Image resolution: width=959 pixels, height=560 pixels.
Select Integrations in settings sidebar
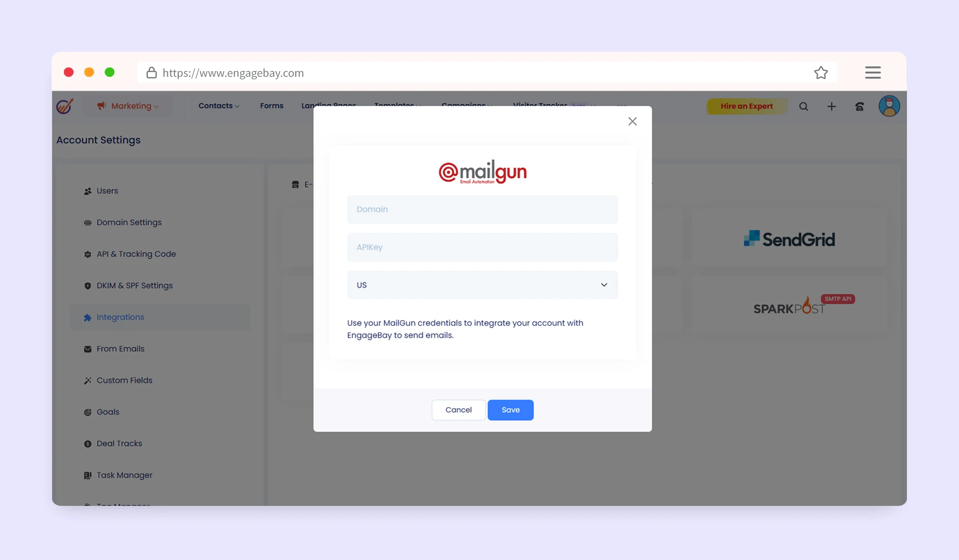pos(120,317)
